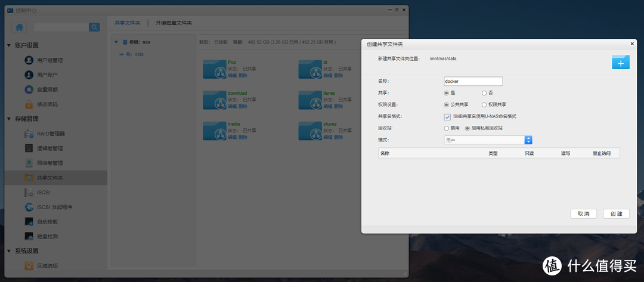Open iSCSI 发起程序 item
The height and width of the screenshot is (282, 644).
tap(54, 207)
